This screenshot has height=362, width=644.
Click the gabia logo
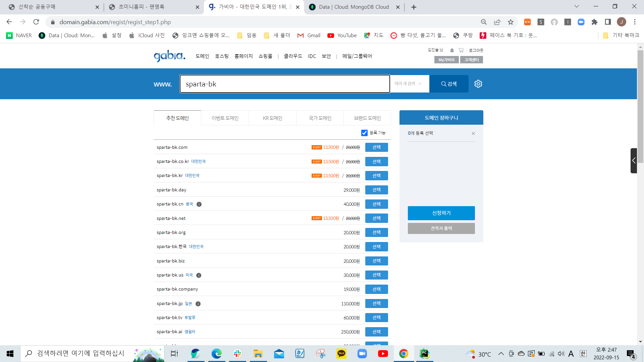pyautogui.click(x=169, y=56)
